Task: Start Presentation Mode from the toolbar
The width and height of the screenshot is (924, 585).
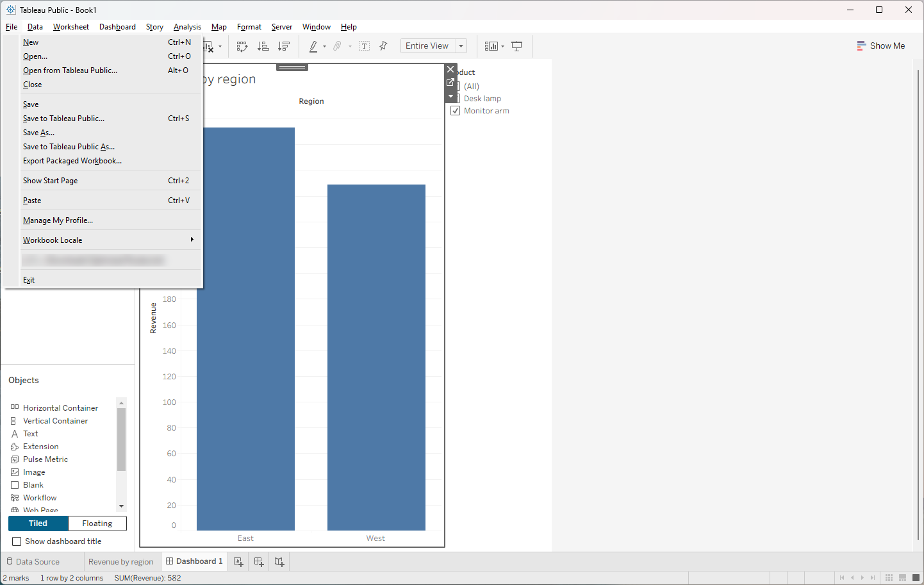Action: coord(517,46)
